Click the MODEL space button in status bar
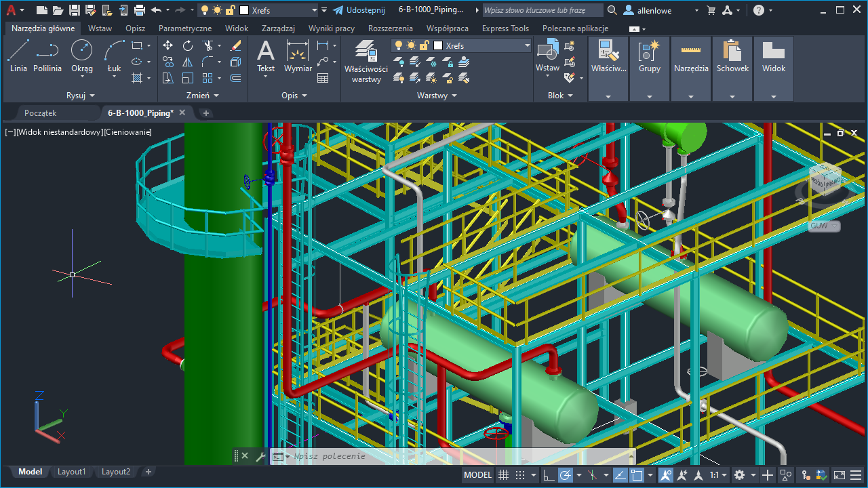Screen dimensions: 868x488 coord(477,475)
